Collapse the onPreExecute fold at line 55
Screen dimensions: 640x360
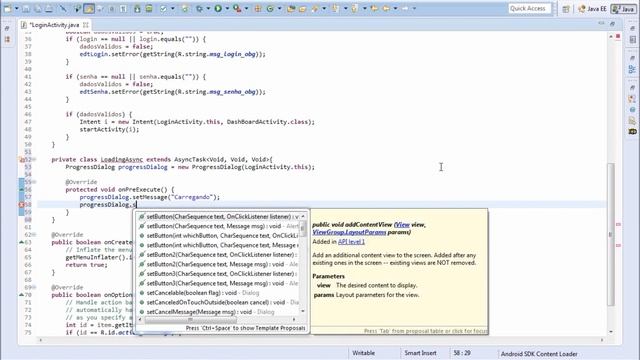click(x=34, y=182)
